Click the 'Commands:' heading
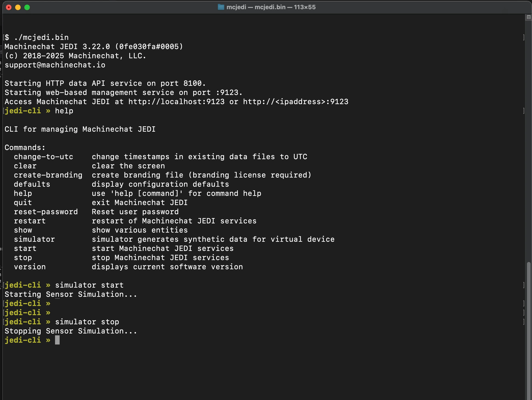The height and width of the screenshot is (400, 532). tap(25, 147)
